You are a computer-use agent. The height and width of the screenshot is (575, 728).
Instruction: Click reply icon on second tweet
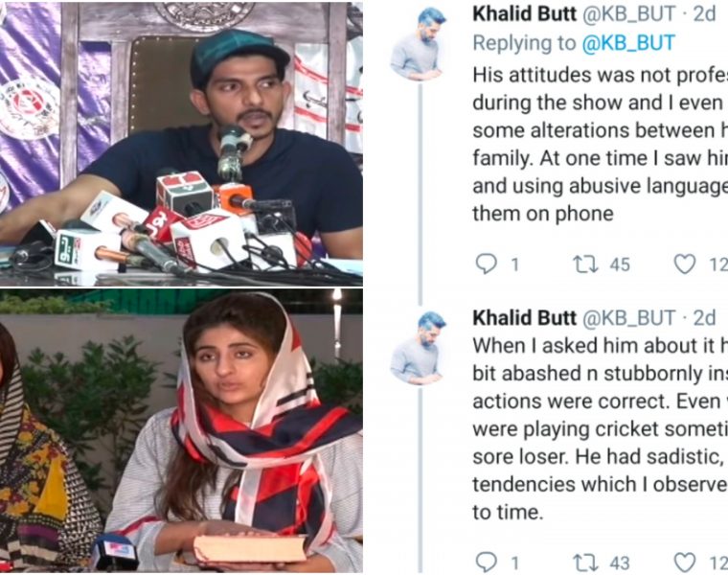pos(487,563)
